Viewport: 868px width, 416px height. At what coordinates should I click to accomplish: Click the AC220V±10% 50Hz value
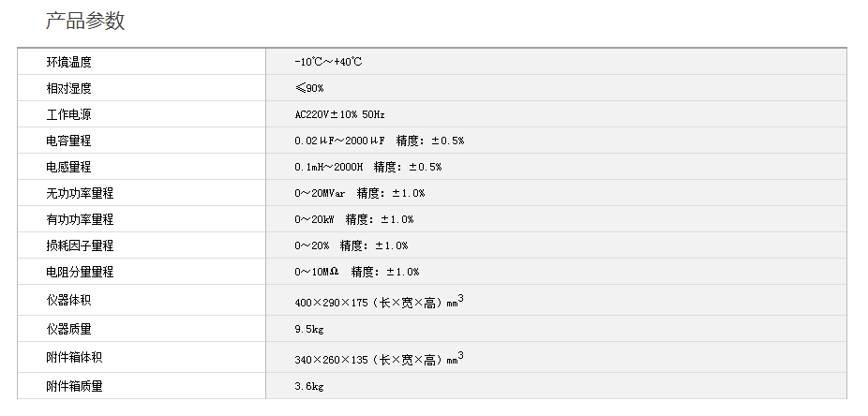click(339, 114)
